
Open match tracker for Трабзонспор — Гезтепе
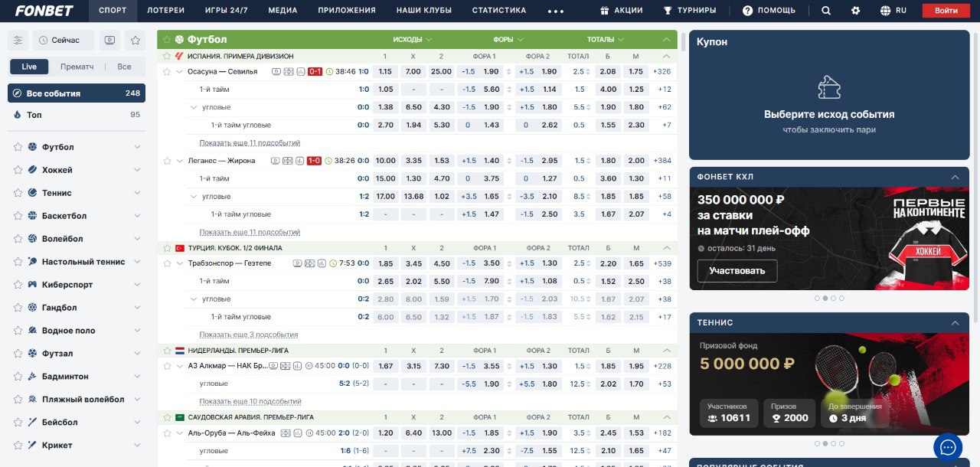pyautogui.click(x=309, y=263)
